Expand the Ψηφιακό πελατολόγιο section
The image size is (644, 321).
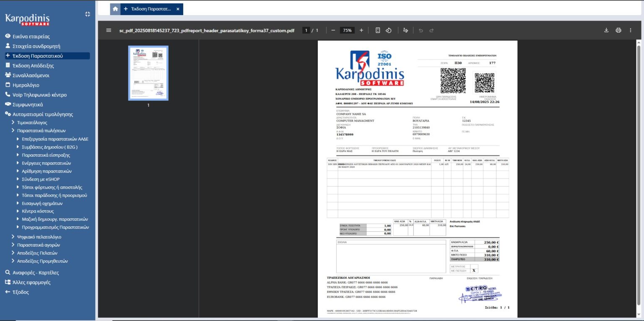coord(13,237)
